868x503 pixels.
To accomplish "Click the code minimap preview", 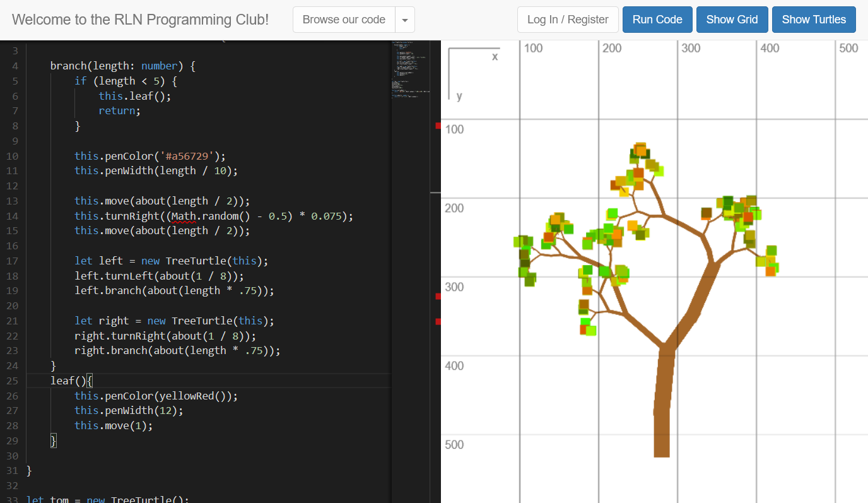I will coord(411,69).
